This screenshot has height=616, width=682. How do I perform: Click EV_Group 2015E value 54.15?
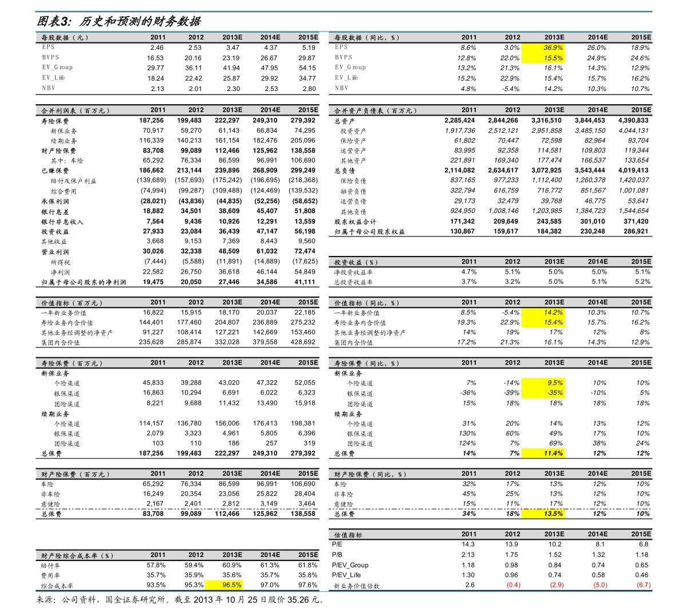(x=307, y=68)
